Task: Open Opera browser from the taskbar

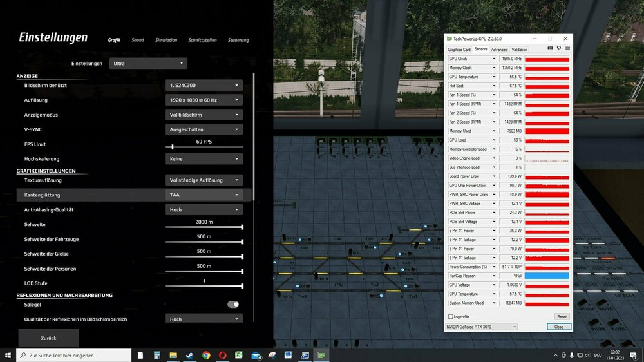Action: [x=222, y=355]
